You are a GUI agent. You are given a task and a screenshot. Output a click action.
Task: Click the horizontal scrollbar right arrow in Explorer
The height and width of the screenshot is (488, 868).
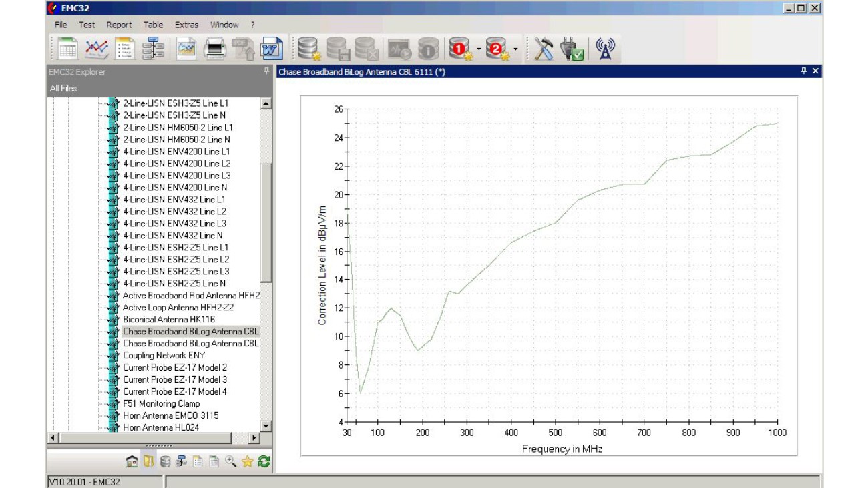pos(254,438)
